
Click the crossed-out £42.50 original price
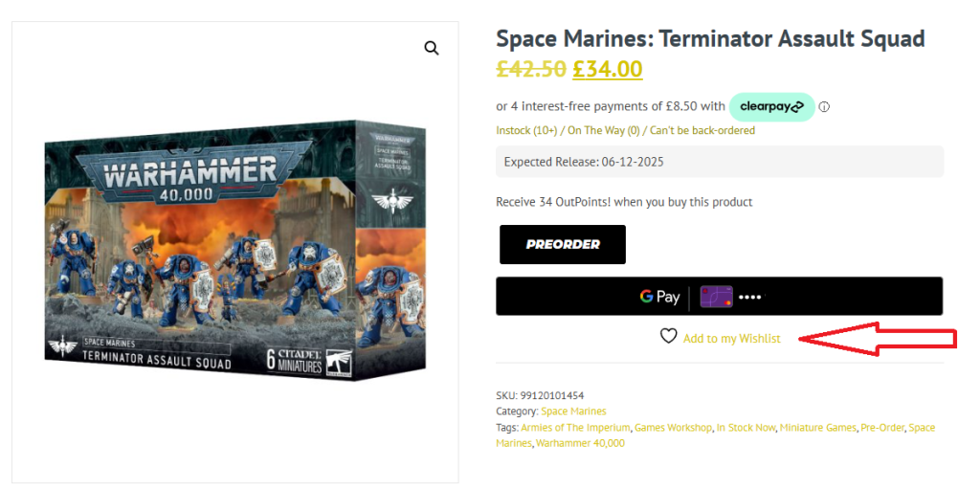tap(530, 69)
